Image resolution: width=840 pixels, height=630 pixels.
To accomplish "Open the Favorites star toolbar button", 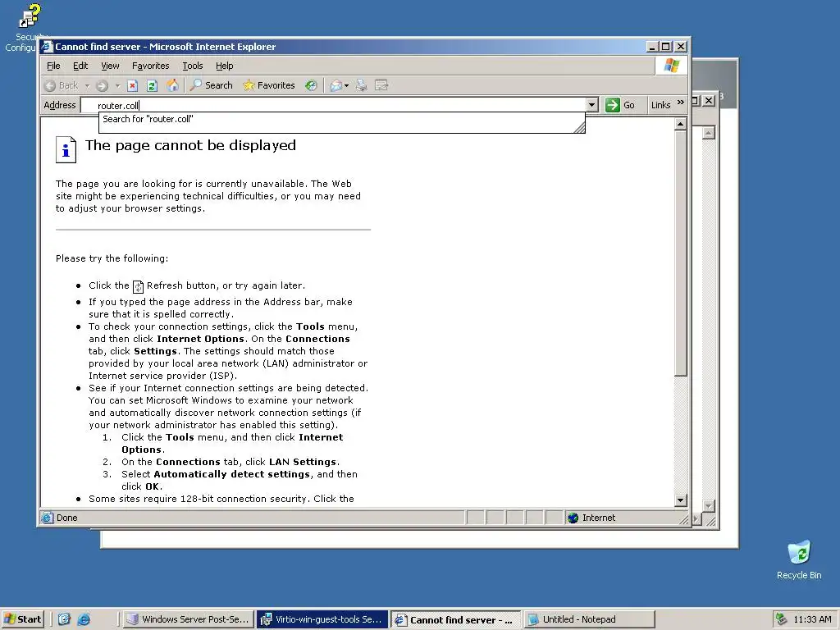I will (268, 85).
